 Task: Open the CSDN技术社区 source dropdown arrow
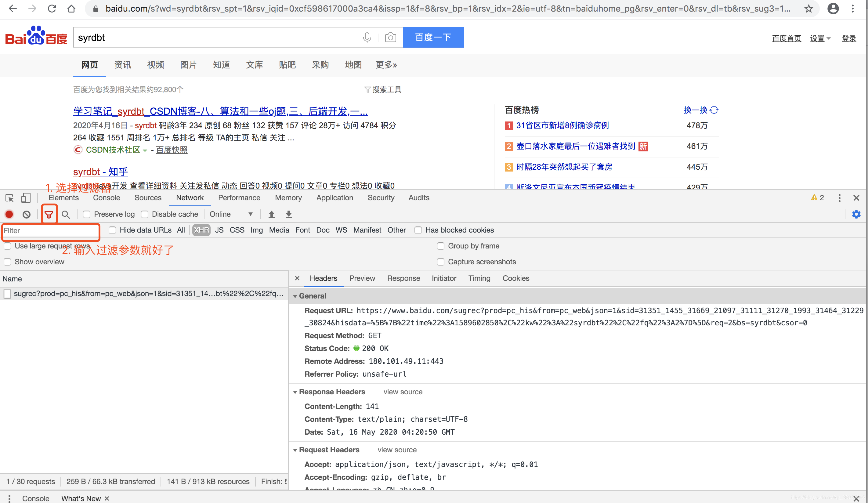[145, 150]
